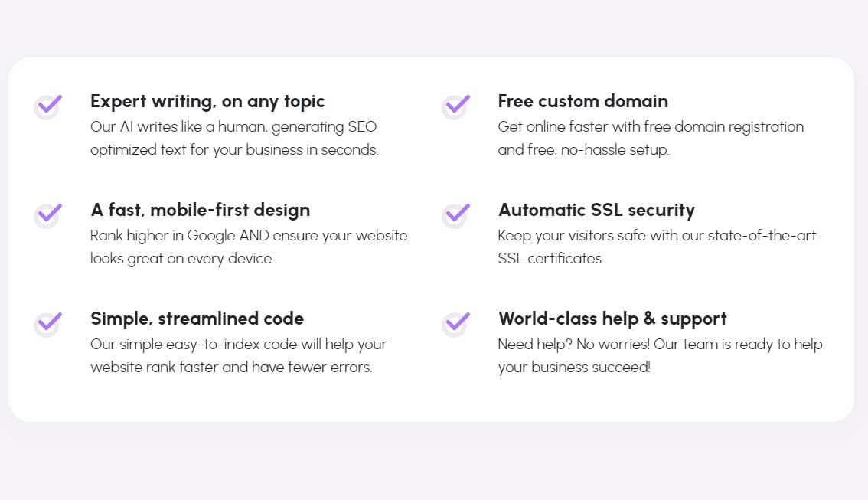This screenshot has width=868, height=500.
Task: Click the 'A fast, mobile-first design' heading
Action: tap(201, 210)
